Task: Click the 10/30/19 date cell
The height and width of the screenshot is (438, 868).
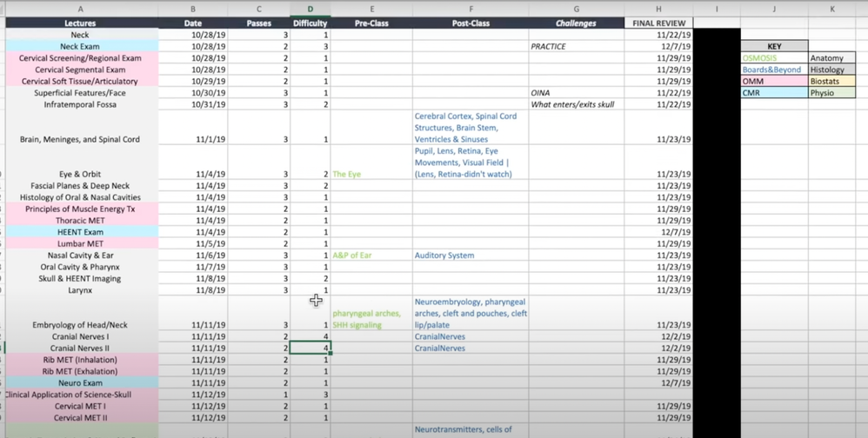Action: tap(192, 93)
